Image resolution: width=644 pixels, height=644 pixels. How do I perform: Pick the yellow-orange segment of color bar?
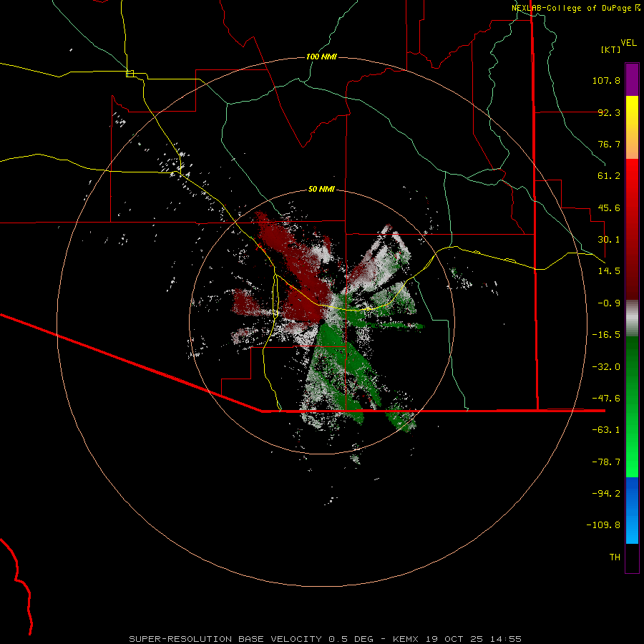coord(632,127)
